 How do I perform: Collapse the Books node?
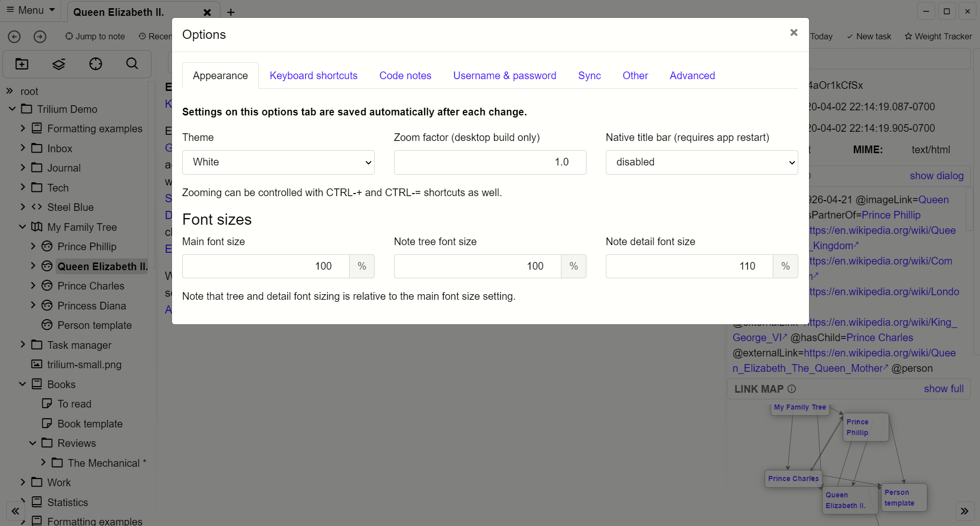click(22, 384)
